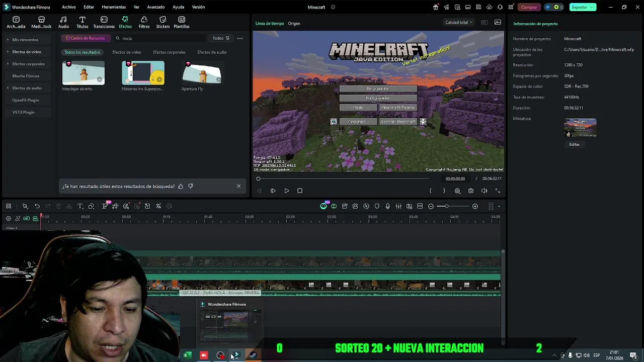Click thumbs down on search results feedback
Viewport: 644px width, 362px height.
(191, 187)
